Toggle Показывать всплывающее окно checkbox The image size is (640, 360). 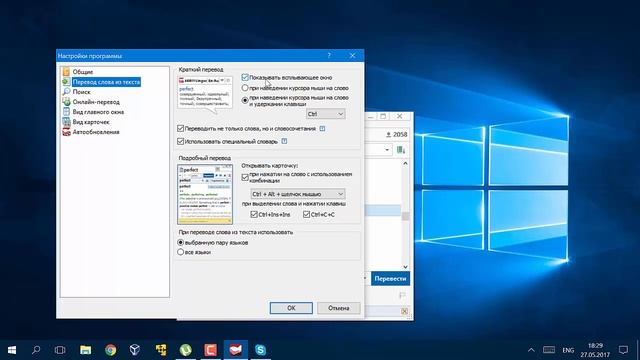(245, 78)
